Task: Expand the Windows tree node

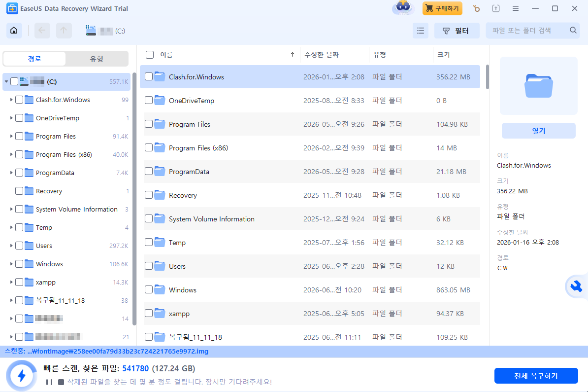Action: click(x=11, y=264)
